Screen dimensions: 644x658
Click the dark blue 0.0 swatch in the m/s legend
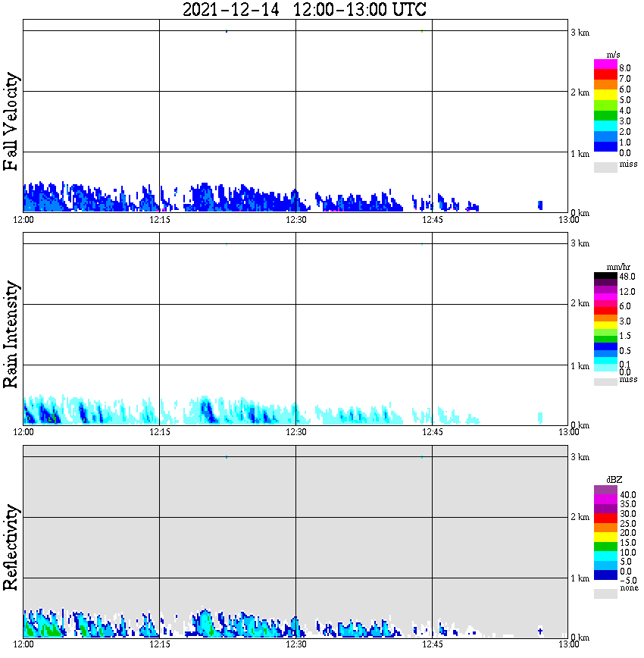point(605,147)
